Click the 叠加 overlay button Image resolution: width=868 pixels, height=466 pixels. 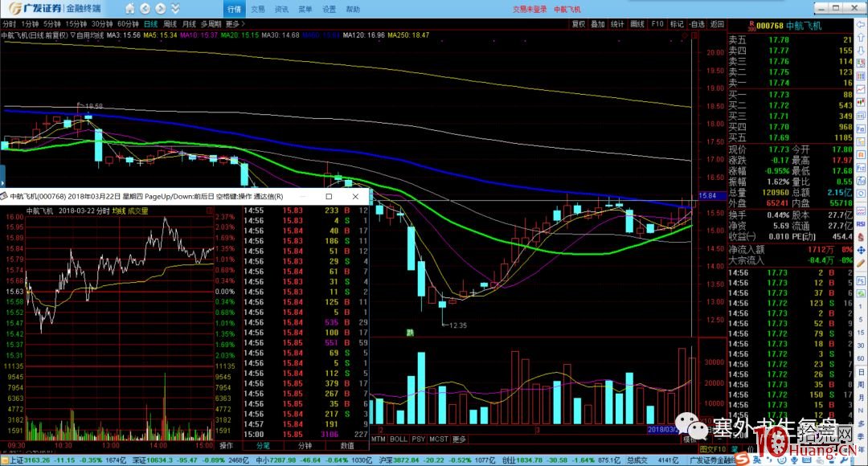point(598,24)
